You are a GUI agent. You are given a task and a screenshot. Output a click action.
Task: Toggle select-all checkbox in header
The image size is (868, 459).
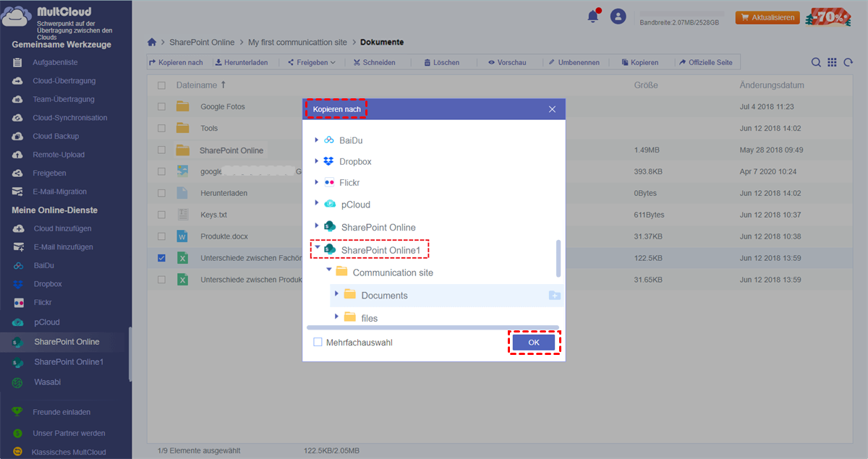tap(161, 85)
